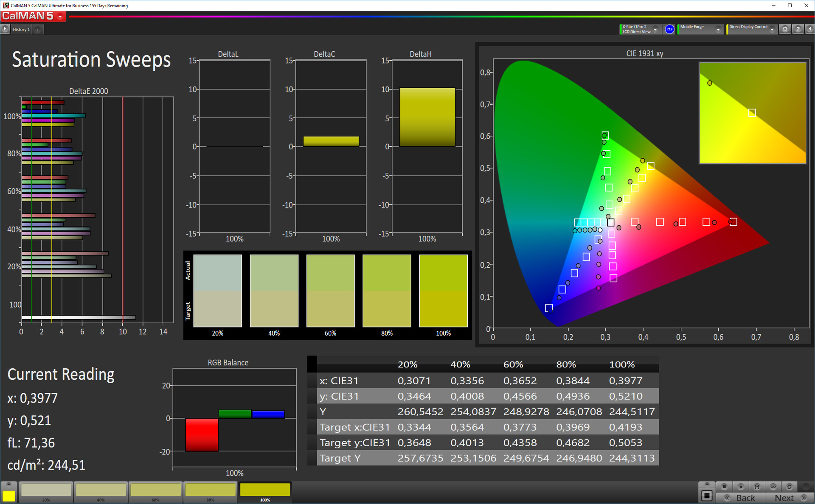Select the 20% saturation patch in bottom strip
The width and height of the screenshot is (815, 504).
46,490
